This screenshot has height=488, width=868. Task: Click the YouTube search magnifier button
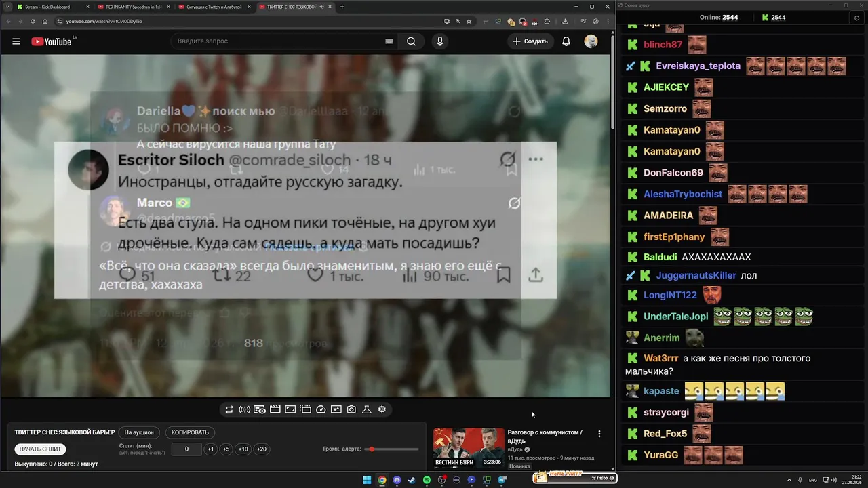(411, 41)
